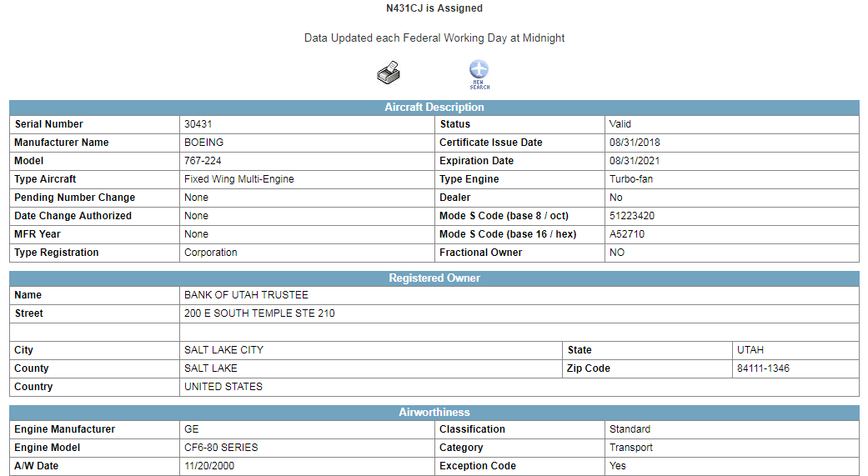Select street 200 E SOUTH TEMPLE STE 210

pyautogui.click(x=259, y=313)
